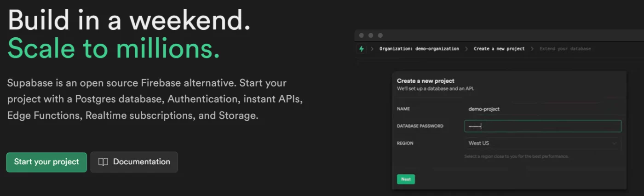Click the 'Select a region close to you' hint
644x196 pixels.
click(517, 156)
